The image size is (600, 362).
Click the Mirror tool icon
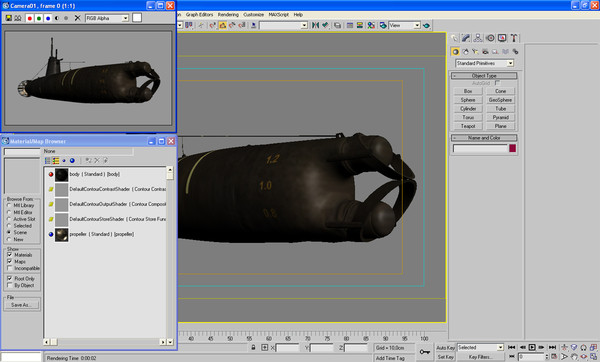(x=315, y=25)
